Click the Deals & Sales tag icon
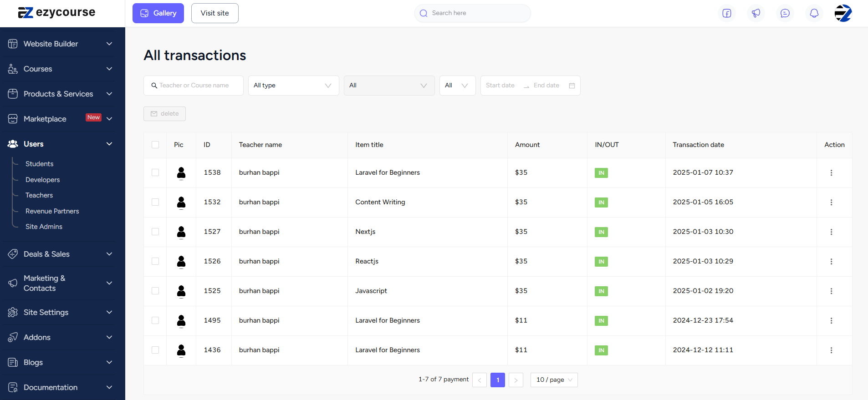 (13, 254)
